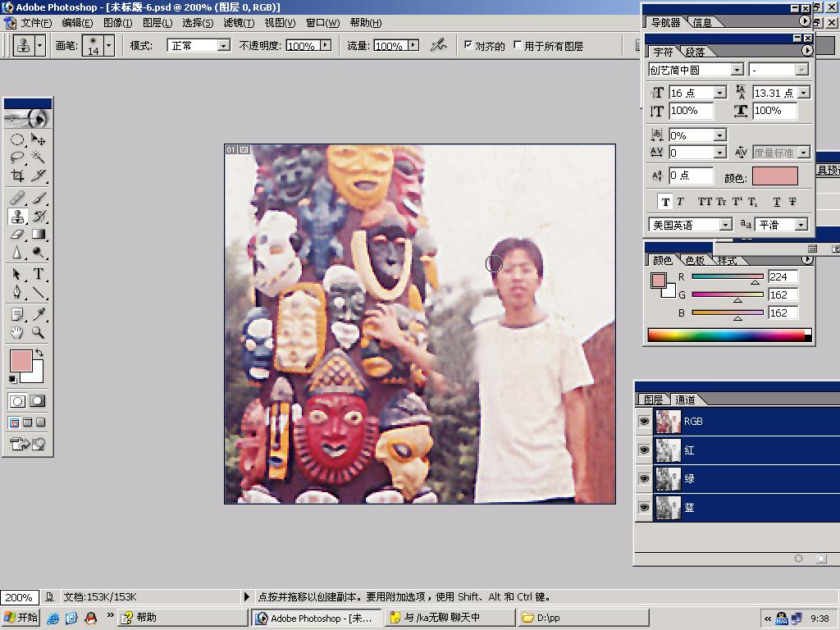Open the 美国英语 language dropdown
This screenshot has width=840, height=630.
725,225
